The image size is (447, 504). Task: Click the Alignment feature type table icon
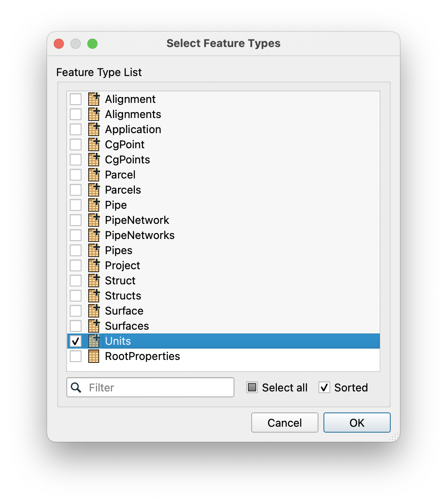[94, 99]
